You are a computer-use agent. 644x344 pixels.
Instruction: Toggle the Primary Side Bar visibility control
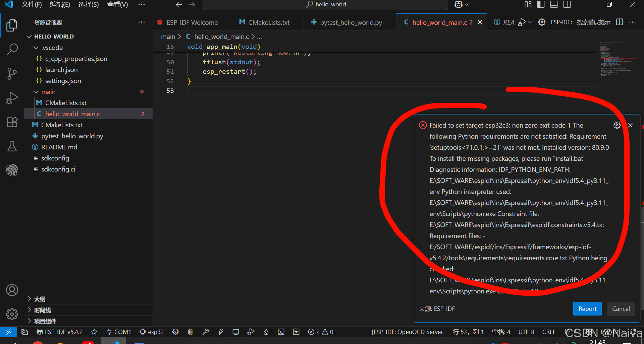(x=541, y=4)
